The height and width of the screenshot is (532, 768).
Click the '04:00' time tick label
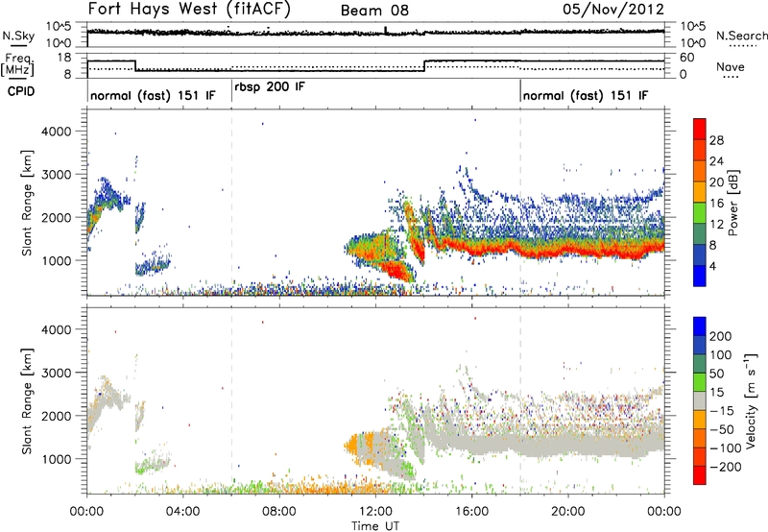point(183,512)
